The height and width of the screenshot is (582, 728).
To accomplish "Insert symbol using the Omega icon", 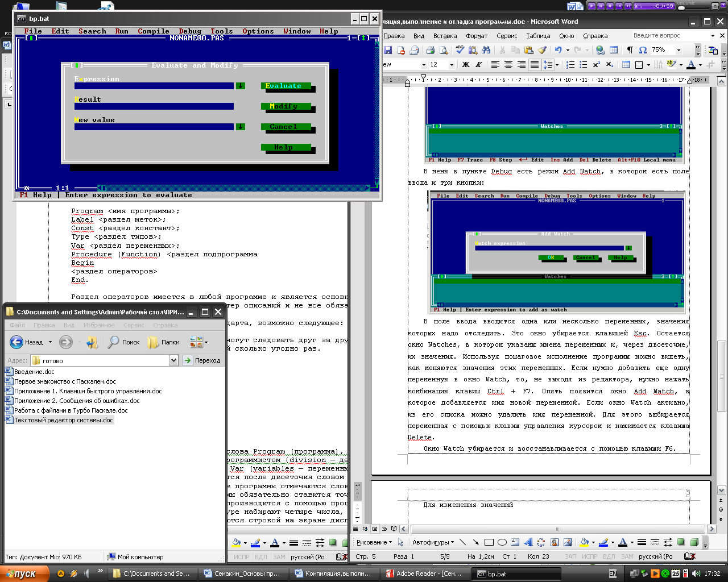I will (643, 50).
